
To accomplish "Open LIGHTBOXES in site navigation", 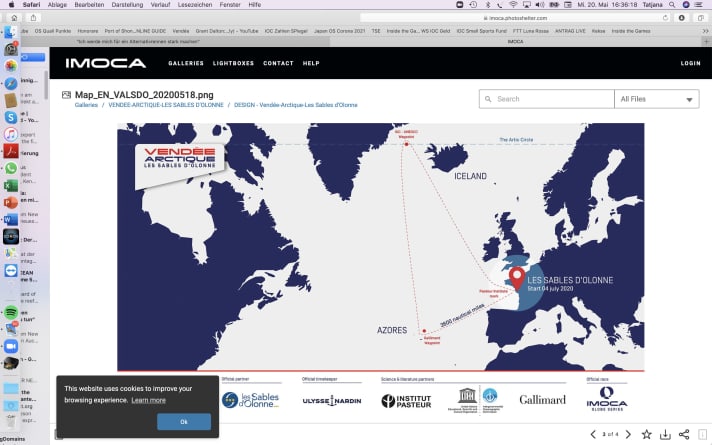I will click(233, 63).
